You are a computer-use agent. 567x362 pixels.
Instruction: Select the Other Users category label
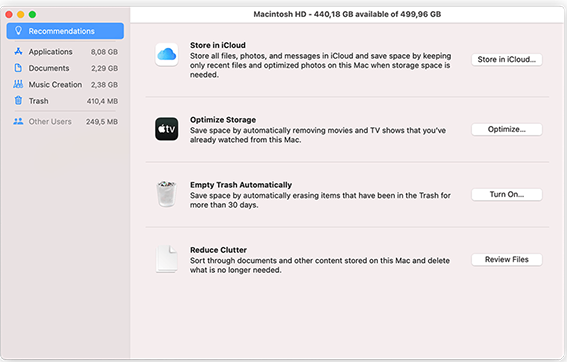[x=50, y=122]
